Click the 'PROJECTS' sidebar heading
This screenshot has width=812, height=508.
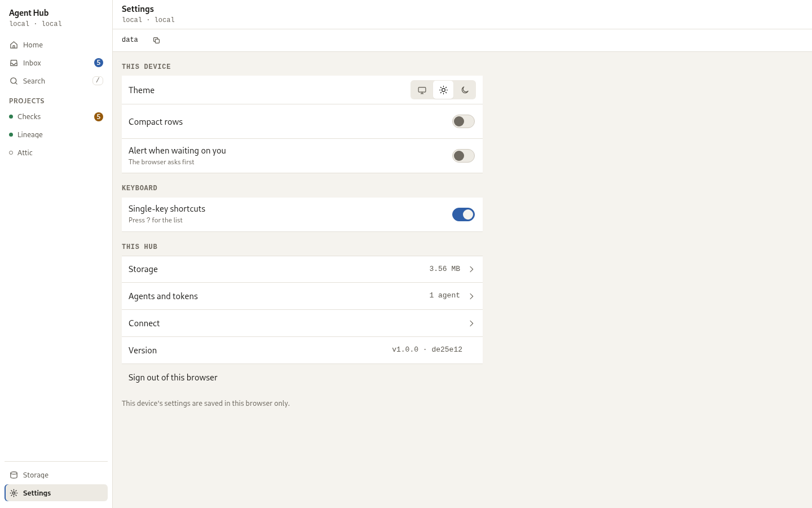click(27, 101)
